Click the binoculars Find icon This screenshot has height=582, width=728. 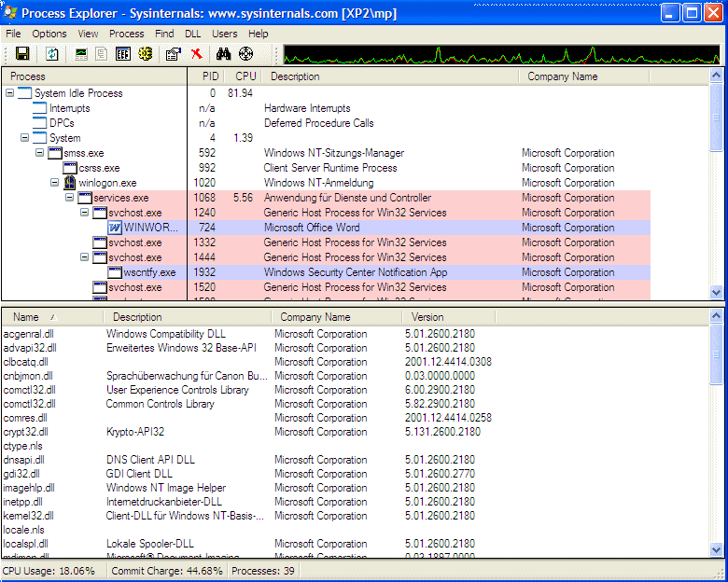(x=223, y=54)
